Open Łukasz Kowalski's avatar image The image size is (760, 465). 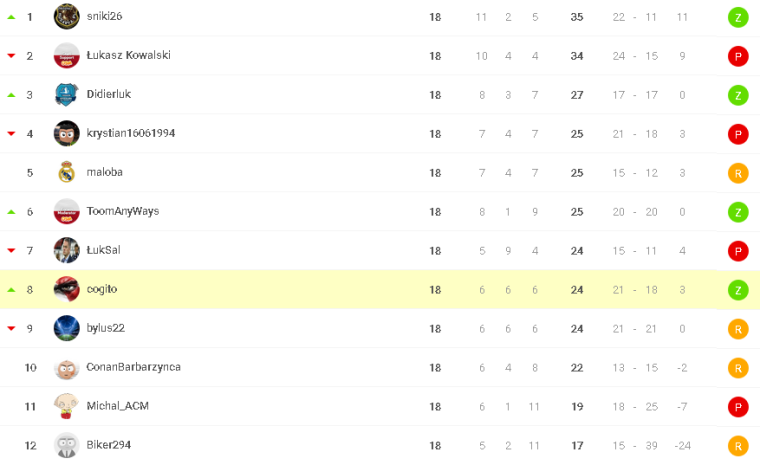coord(67,56)
